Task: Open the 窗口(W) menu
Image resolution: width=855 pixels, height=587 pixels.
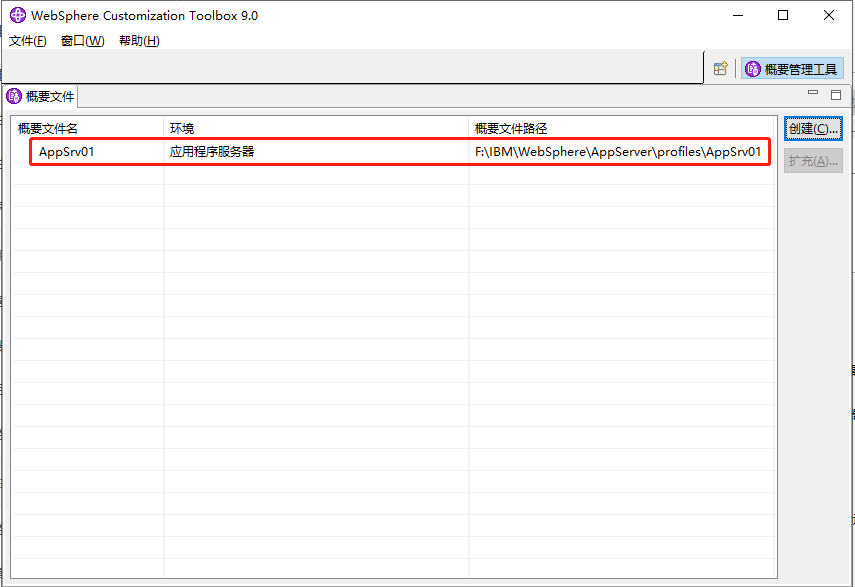Action: click(x=82, y=41)
